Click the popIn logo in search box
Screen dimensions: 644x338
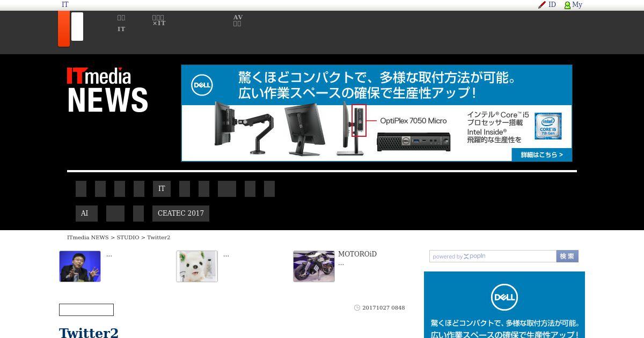tap(474, 256)
